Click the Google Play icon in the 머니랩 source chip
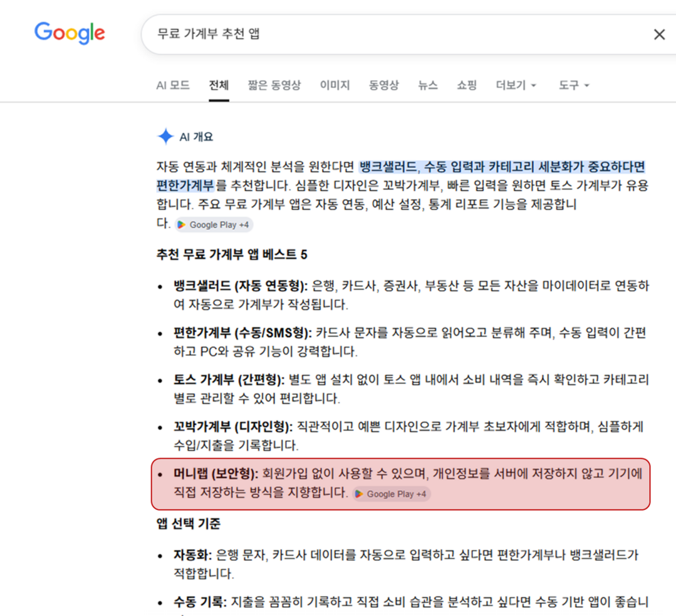 (359, 494)
